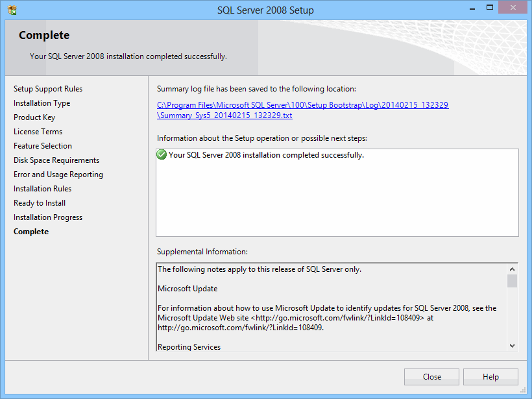Image resolution: width=532 pixels, height=399 pixels.
Task: Click the 'Reporting Services' heading in supplemental notes
Action: (189, 346)
